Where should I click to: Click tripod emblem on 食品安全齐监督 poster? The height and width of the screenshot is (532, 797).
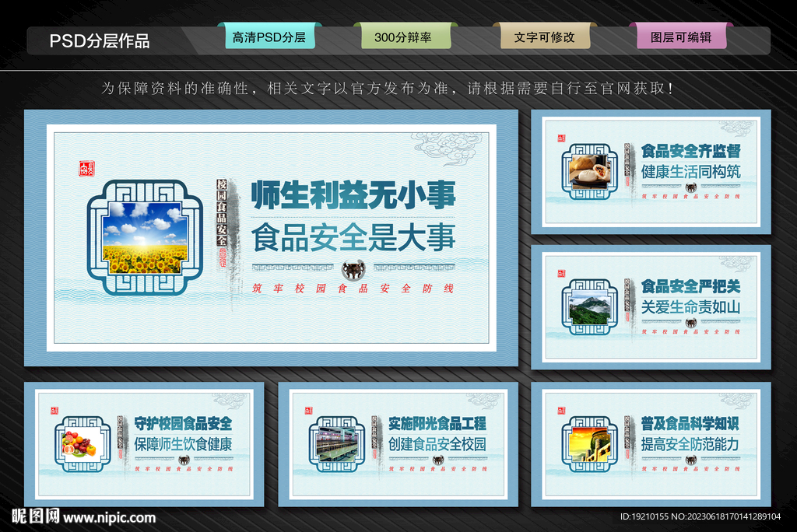pyautogui.click(x=691, y=187)
